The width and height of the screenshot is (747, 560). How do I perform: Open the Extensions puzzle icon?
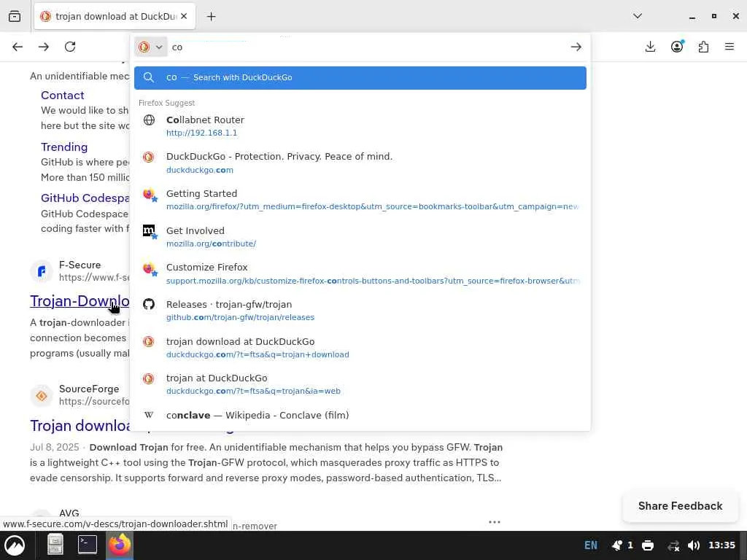[703, 47]
